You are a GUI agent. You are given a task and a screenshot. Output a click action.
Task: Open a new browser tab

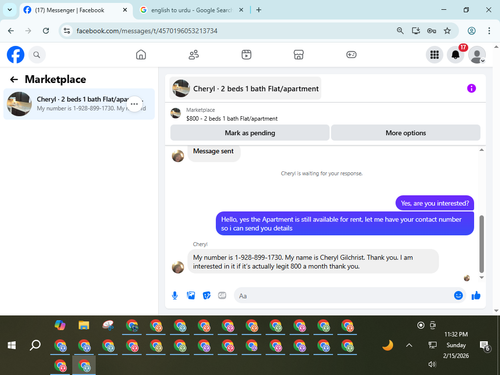(259, 10)
